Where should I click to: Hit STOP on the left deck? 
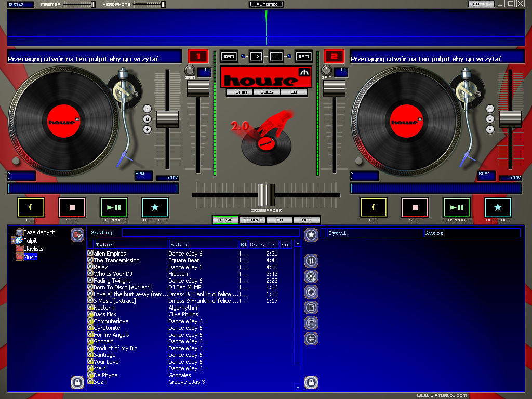[x=72, y=207]
